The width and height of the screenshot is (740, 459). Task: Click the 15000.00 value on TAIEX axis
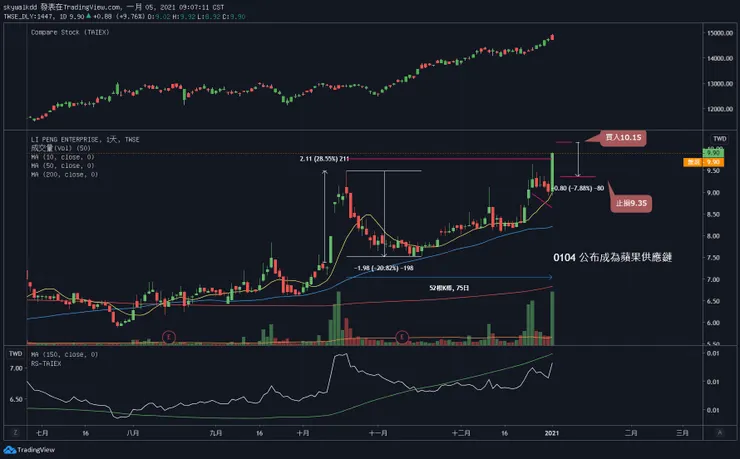click(x=720, y=33)
